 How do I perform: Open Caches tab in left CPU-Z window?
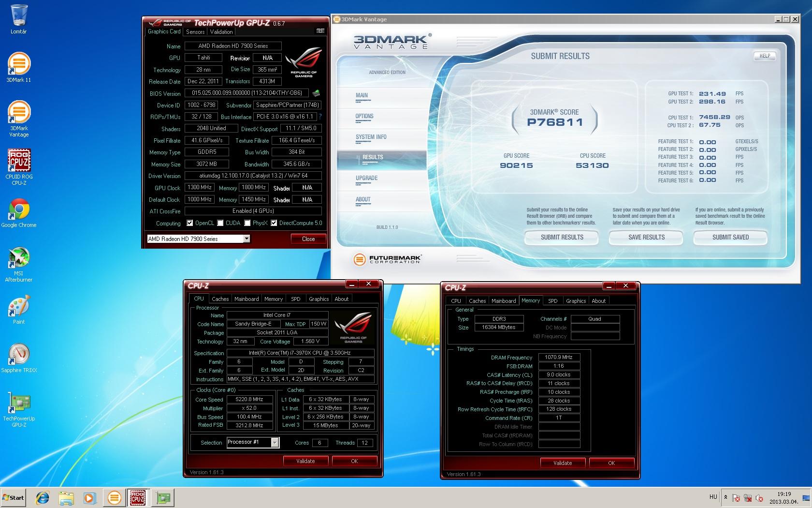(x=220, y=299)
